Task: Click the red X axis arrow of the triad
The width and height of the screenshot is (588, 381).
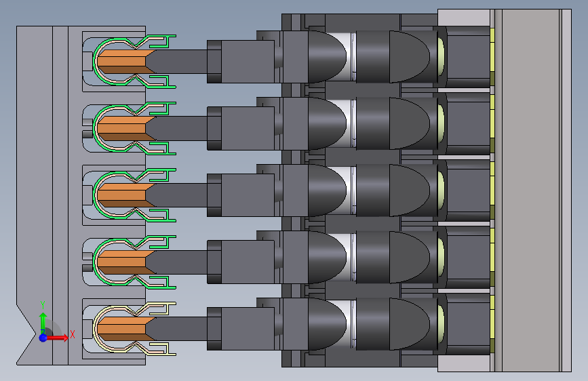Action: [x=57, y=338]
